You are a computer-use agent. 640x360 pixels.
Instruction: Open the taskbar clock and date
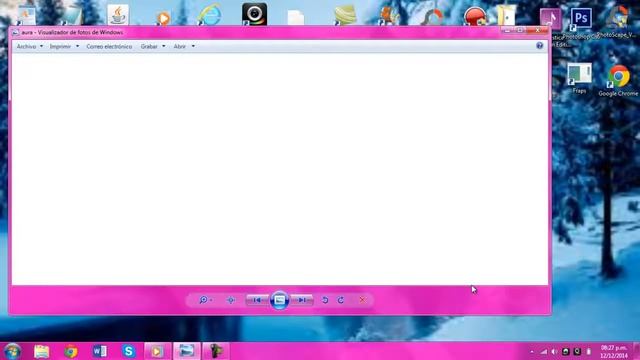pyautogui.click(x=613, y=351)
